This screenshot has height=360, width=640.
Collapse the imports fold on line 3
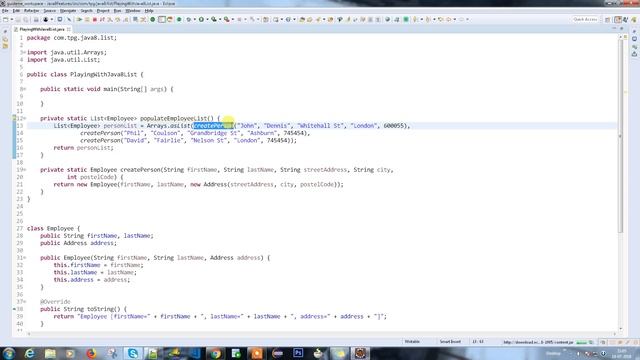(x=24, y=52)
